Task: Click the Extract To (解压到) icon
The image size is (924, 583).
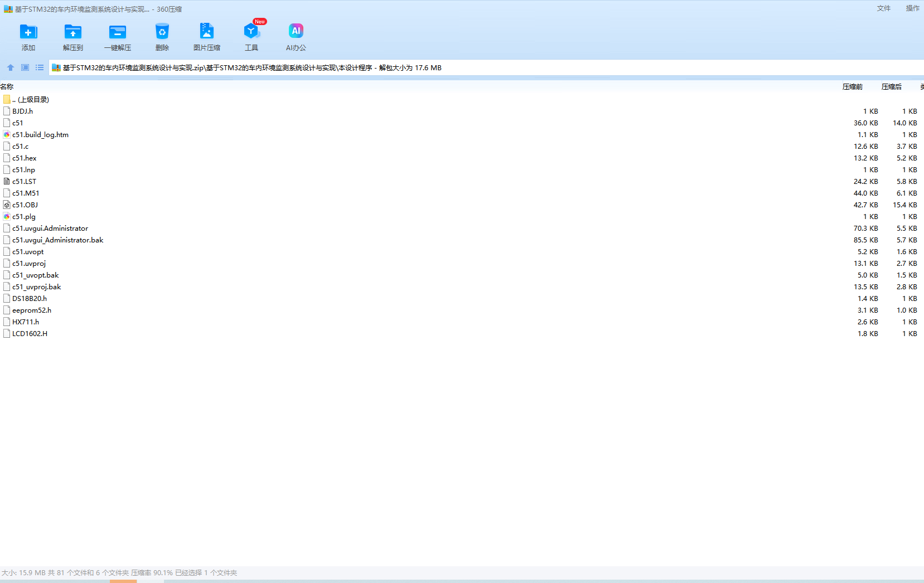Action: (72, 32)
